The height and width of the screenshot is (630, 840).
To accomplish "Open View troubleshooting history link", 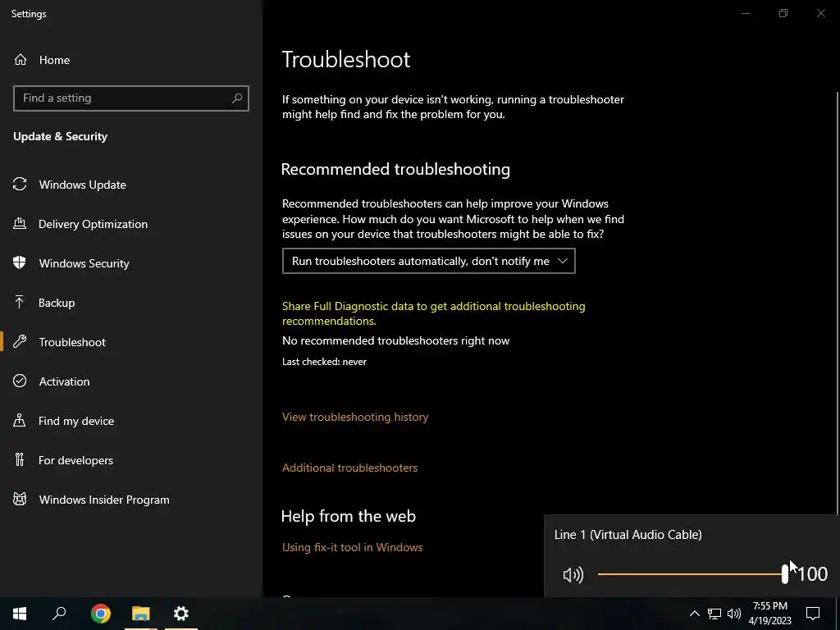I will point(355,417).
